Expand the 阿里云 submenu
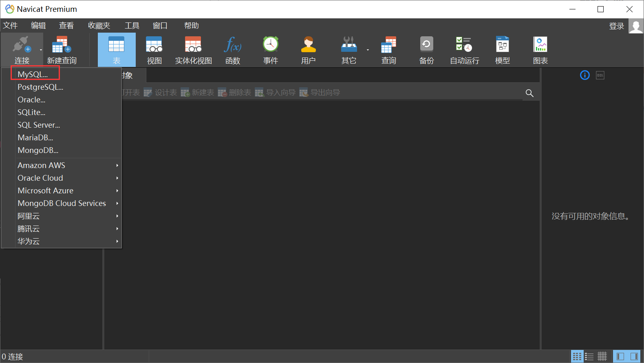This screenshot has height=363, width=644. click(x=62, y=216)
